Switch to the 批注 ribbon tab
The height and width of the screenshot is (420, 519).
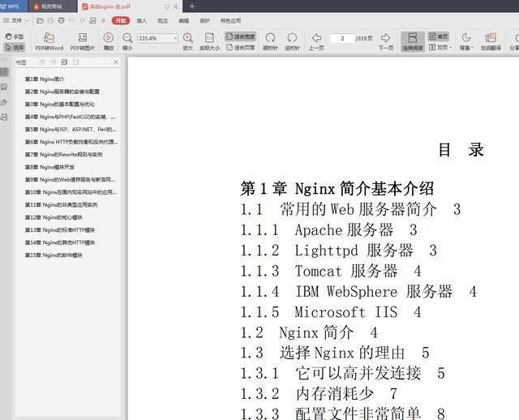point(162,21)
